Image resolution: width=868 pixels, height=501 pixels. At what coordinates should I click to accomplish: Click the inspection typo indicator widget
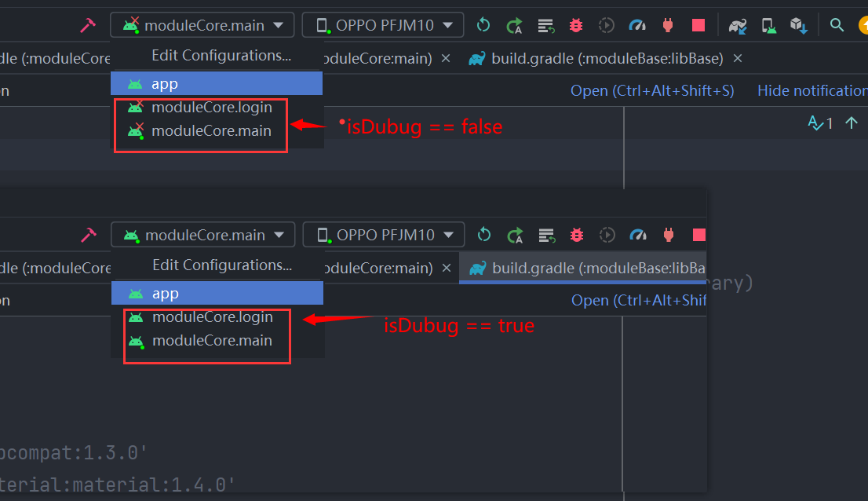(820, 123)
